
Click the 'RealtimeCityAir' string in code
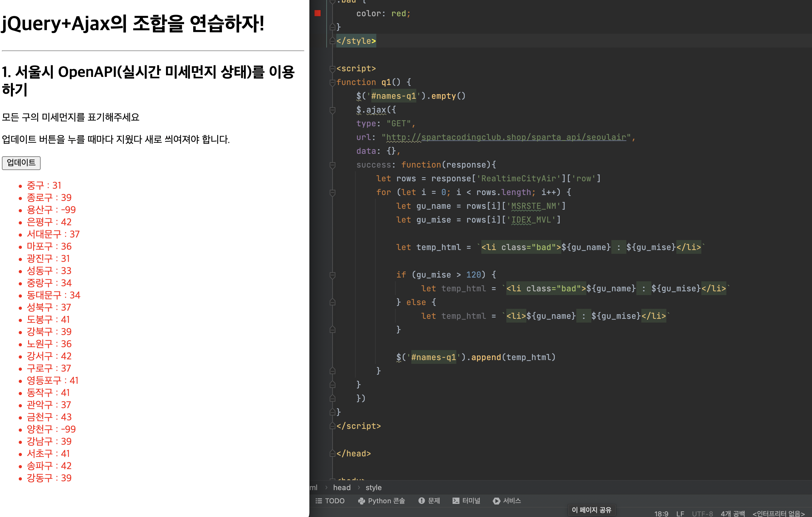518,179
